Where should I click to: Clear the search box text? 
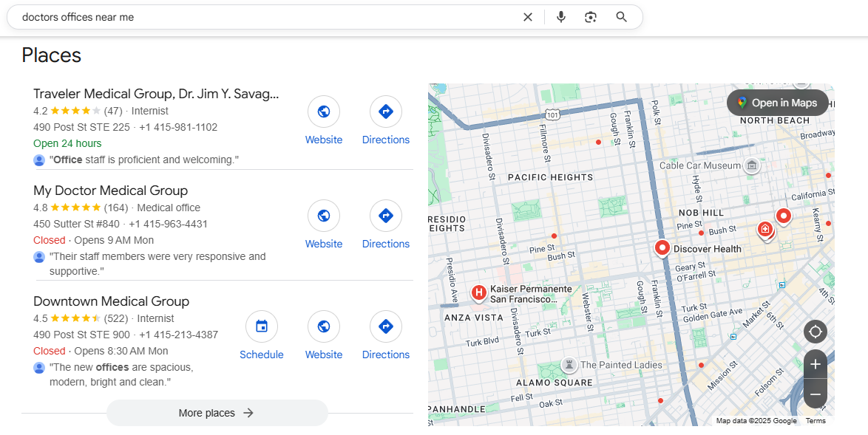pos(527,17)
